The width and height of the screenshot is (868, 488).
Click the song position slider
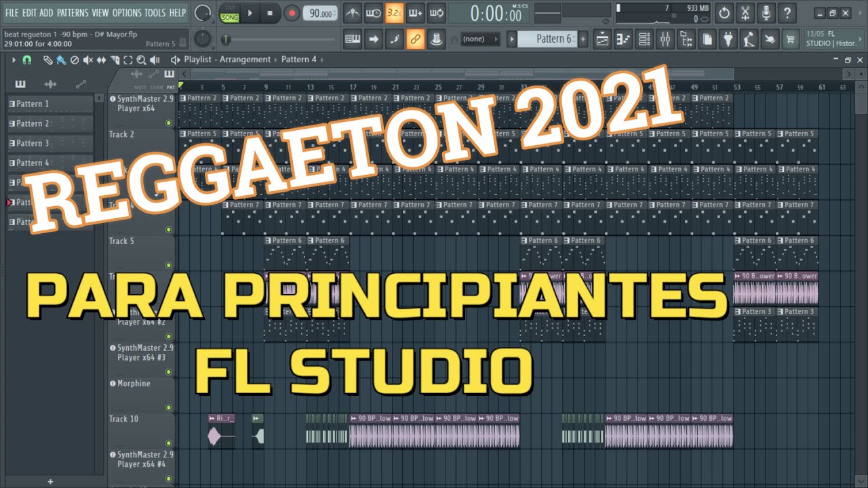(278, 39)
